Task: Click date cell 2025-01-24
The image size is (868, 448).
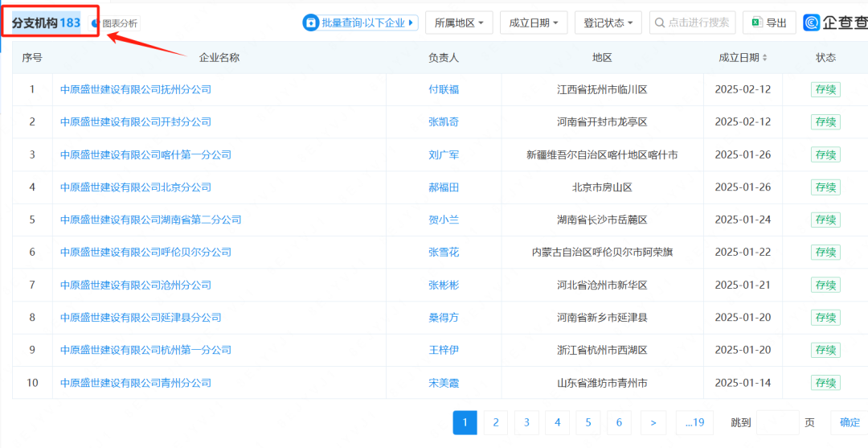Action: click(x=743, y=220)
